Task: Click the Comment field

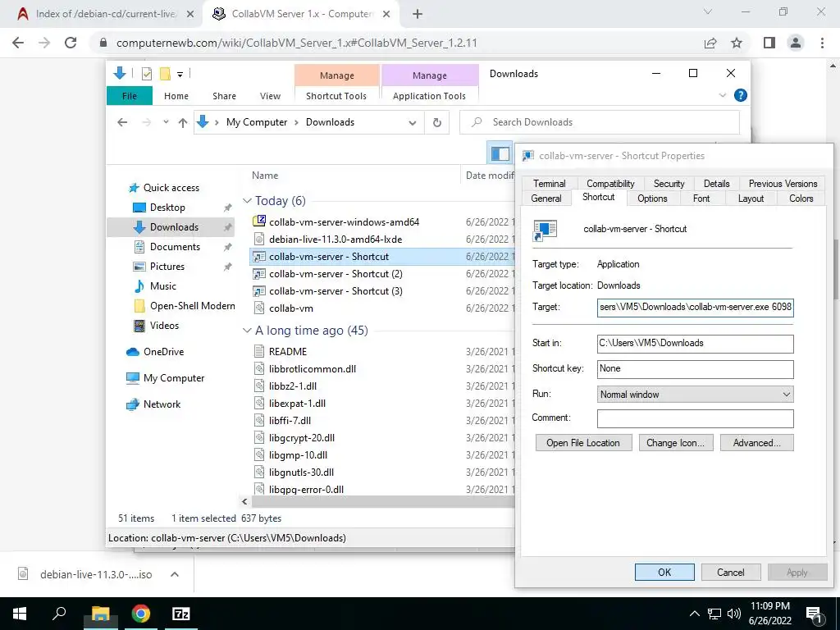Action: coord(695,418)
